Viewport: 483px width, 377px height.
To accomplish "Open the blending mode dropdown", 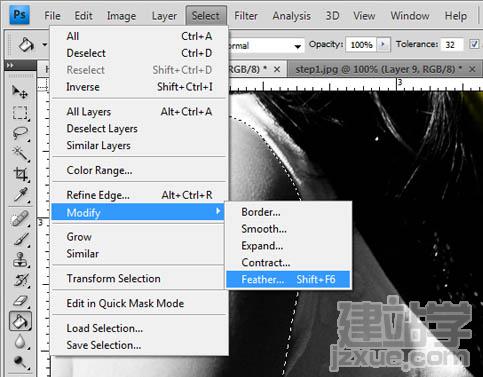I will coord(265,46).
